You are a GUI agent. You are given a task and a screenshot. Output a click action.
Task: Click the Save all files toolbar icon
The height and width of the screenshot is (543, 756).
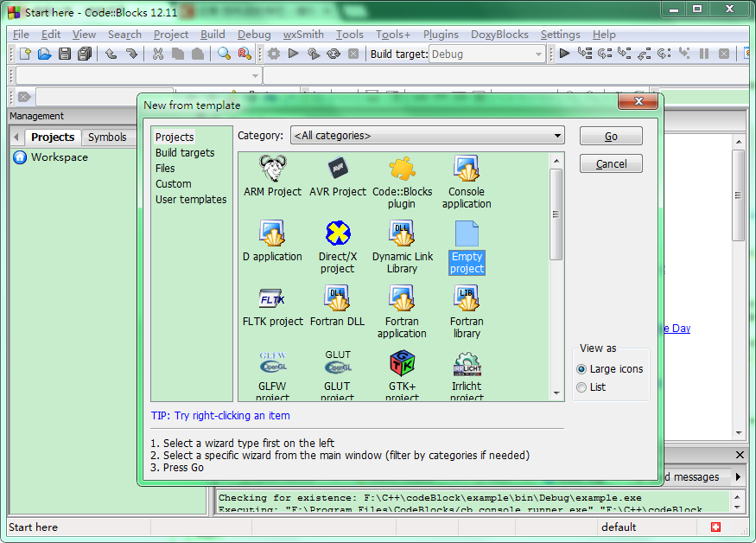tap(85, 54)
